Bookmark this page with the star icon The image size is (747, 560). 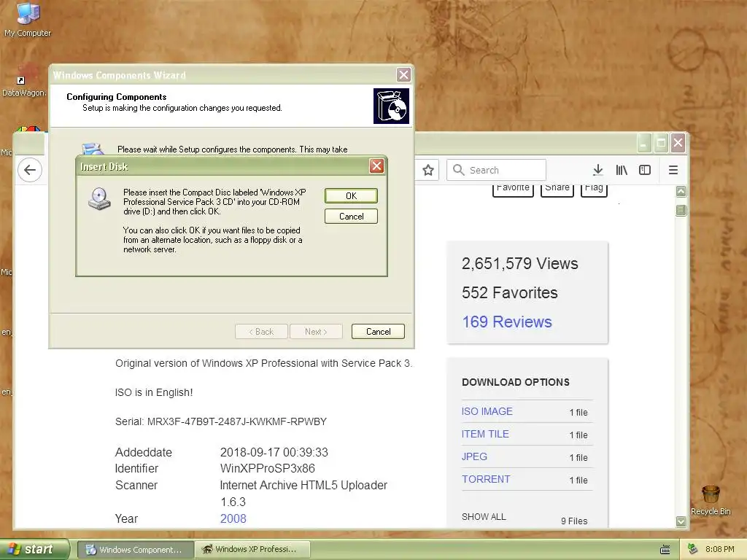point(427,170)
